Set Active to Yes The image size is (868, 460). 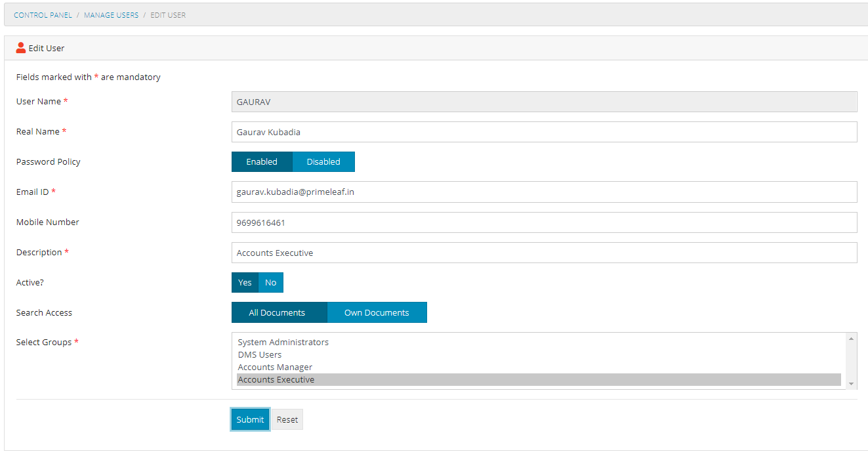pos(244,282)
